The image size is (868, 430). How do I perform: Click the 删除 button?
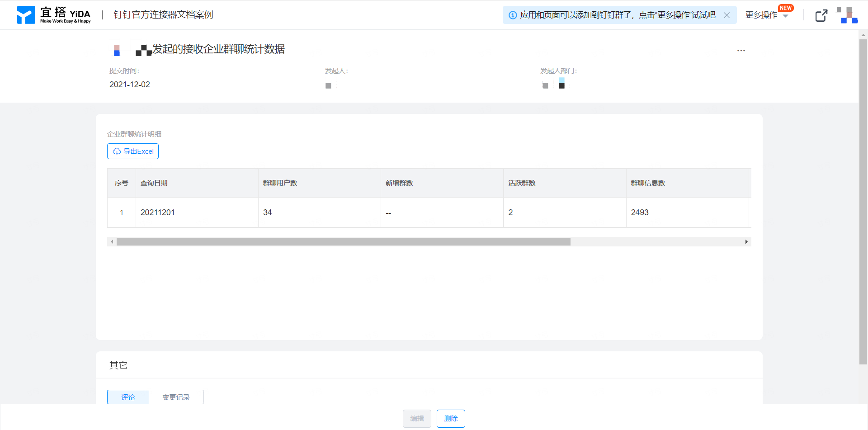(451, 419)
